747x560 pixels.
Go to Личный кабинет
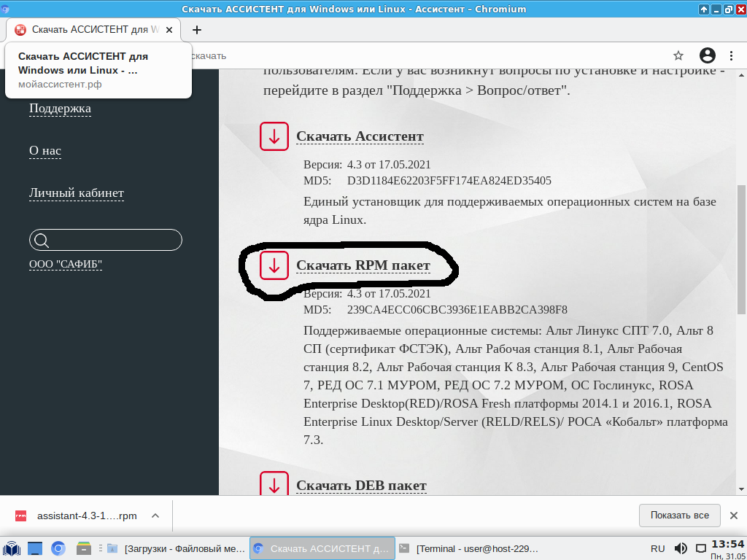coord(76,192)
